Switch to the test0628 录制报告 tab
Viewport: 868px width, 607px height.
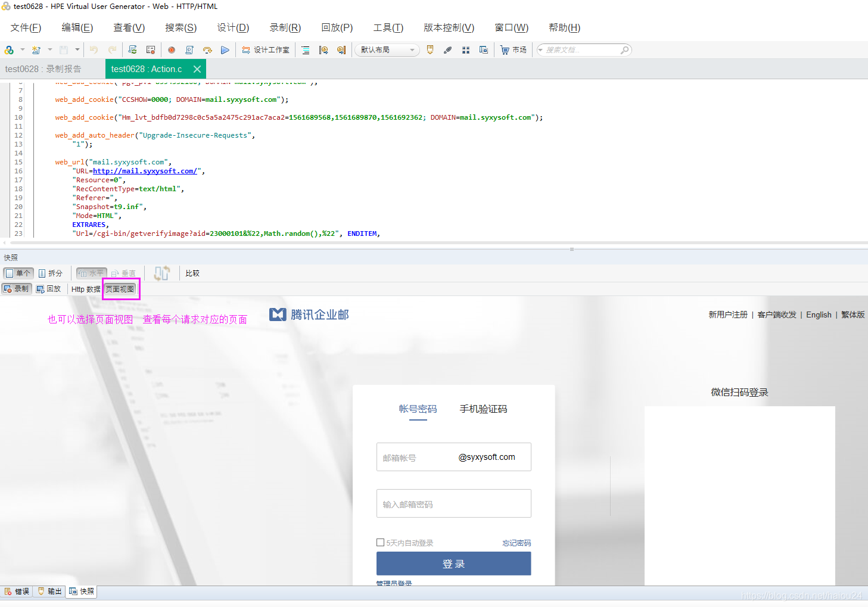click(43, 69)
